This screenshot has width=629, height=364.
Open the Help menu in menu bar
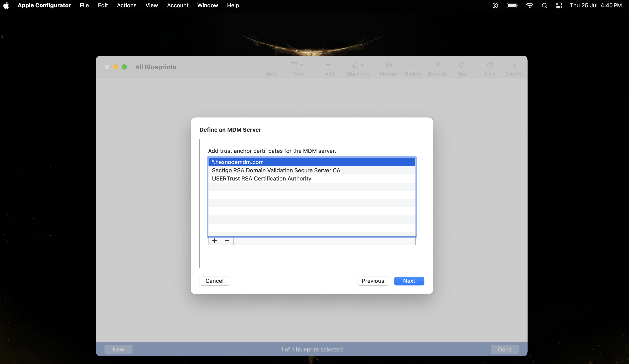click(233, 5)
